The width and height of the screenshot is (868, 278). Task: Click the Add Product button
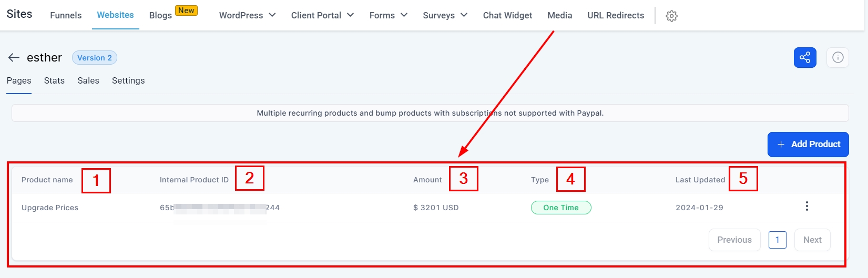tap(808, 145)
